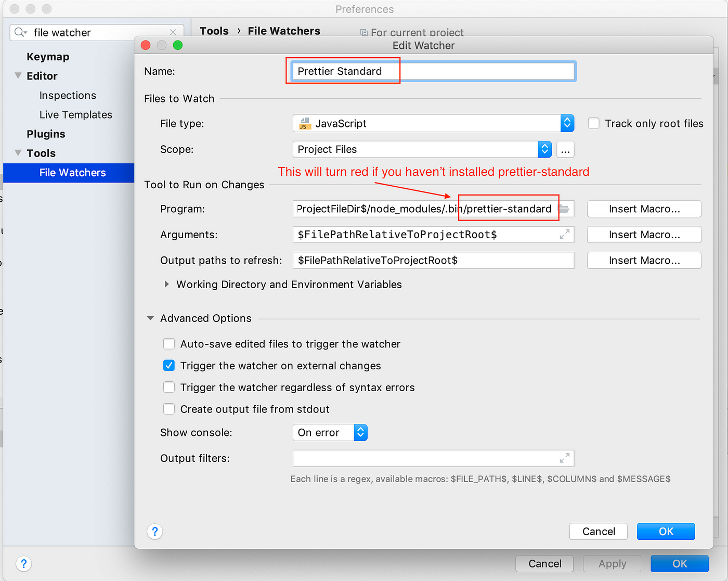Click the 'For current project' icon

[364, 33]
